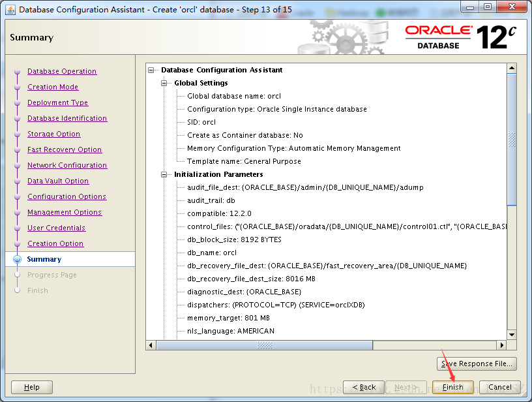Click the horizontal scrollbar thumb
Screen dimensions: 532x402
pos(265,345)
